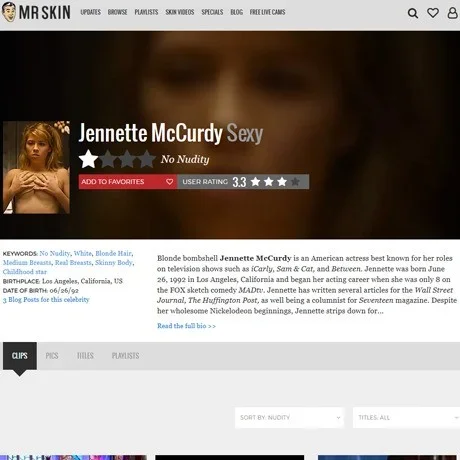This screenshot has width=460, height=460.
Task: Open the Updates menu
Action: point(91,12)
